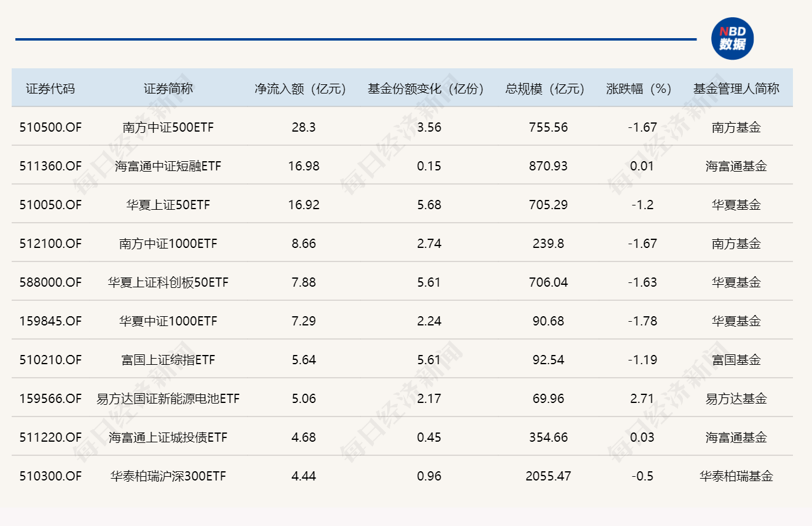Select the 基金管理人简称 column header
Image resolution: width=812 pixels, height=526 pixels.
[x=736, y=89]
